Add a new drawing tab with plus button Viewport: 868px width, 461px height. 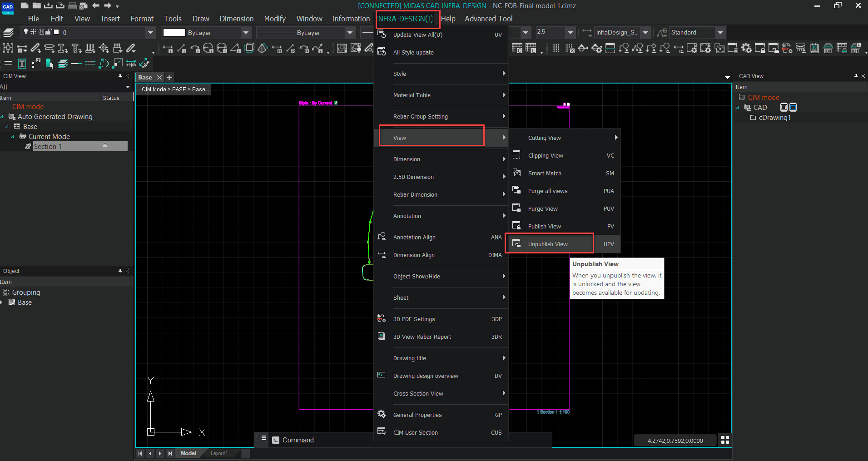click(x=169, y=77)
